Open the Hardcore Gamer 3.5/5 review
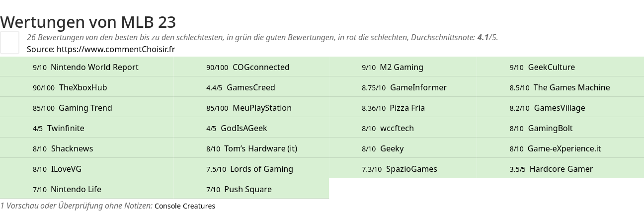Screen dimensions: 644x211 pos(561,169)
